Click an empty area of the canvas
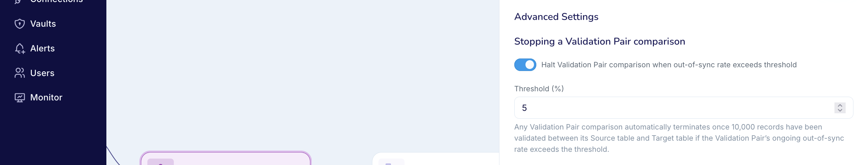 click(x=302, y=74)
